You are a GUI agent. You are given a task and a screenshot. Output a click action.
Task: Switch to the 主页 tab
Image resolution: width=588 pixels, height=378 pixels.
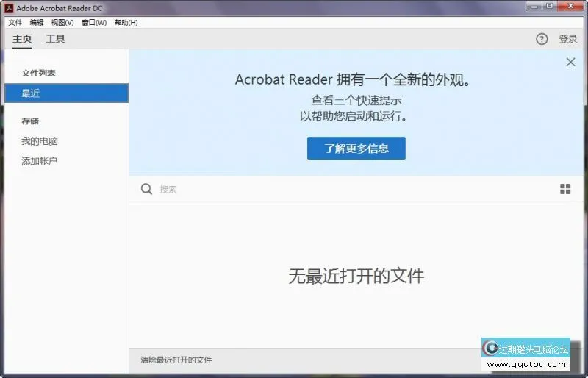tap(22, 39)
